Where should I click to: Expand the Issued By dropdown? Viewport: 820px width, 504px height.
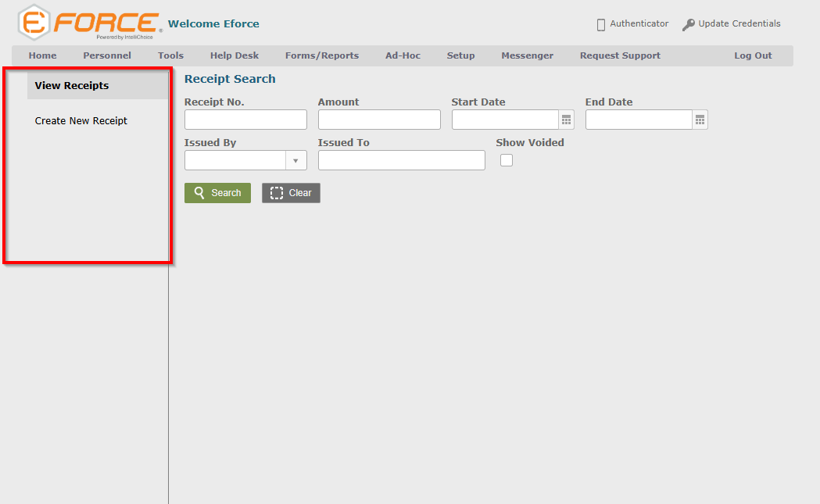(x=295, y=160)
